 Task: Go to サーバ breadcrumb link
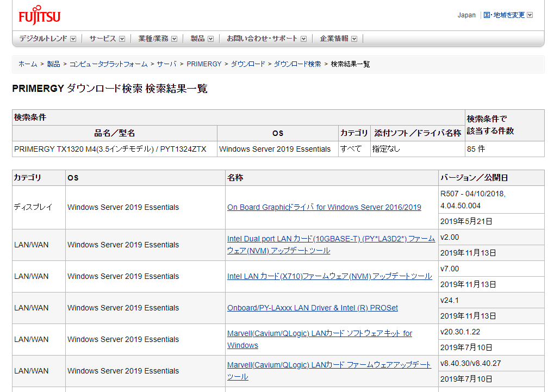pos(166,64)
